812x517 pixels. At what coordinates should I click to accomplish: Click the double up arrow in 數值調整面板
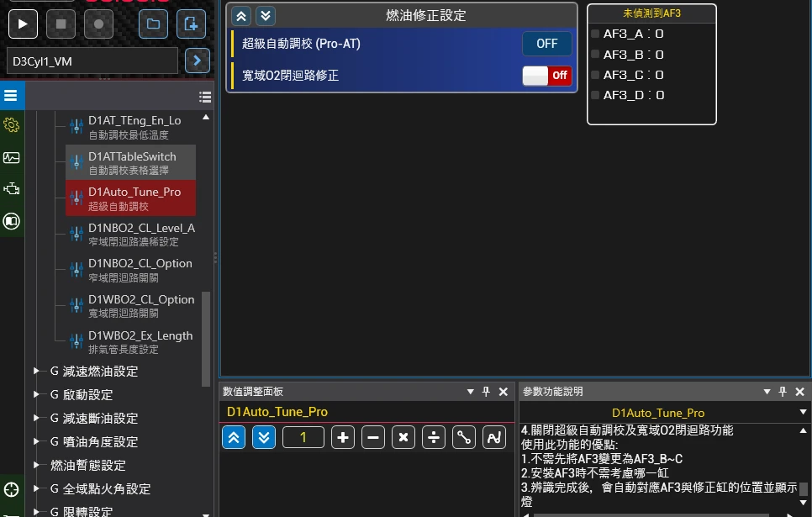[234, 438]
